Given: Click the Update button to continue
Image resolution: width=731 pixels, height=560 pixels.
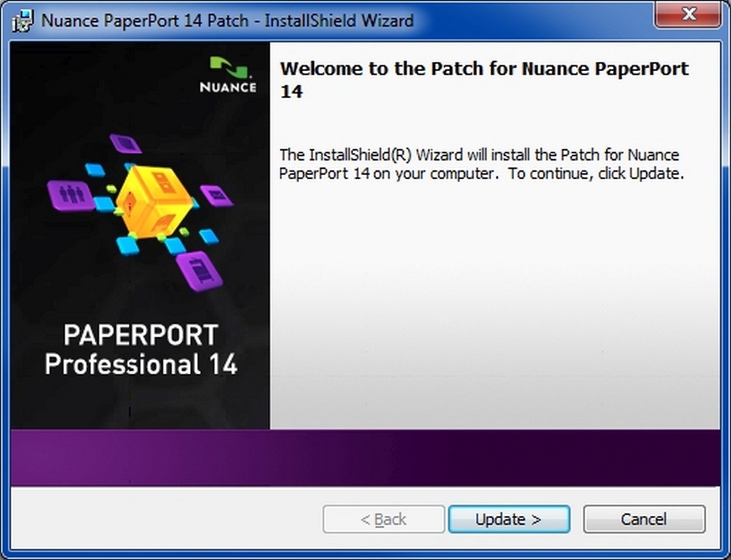Looking at the screenshot, I should pyautogui.click(x=509, y=519).
